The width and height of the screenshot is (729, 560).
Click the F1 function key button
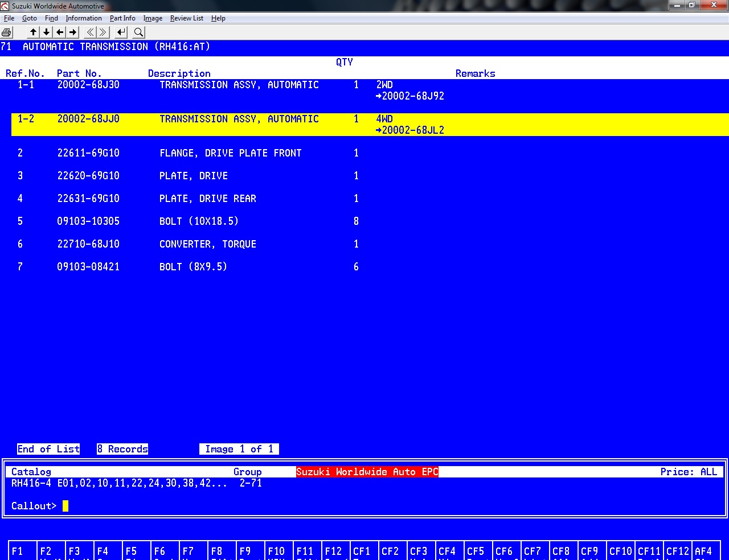[x=23, y=551]
